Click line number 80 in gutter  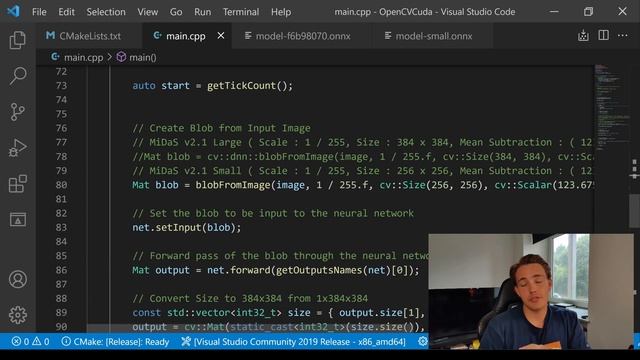pos(61,185)
